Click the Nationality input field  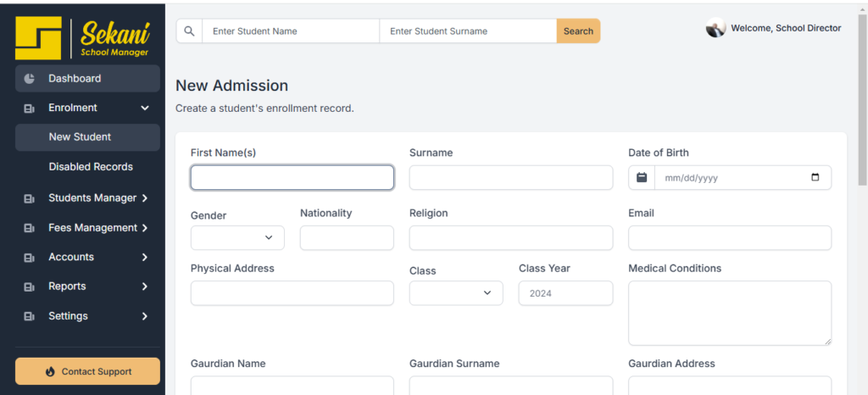coord(347,238)
